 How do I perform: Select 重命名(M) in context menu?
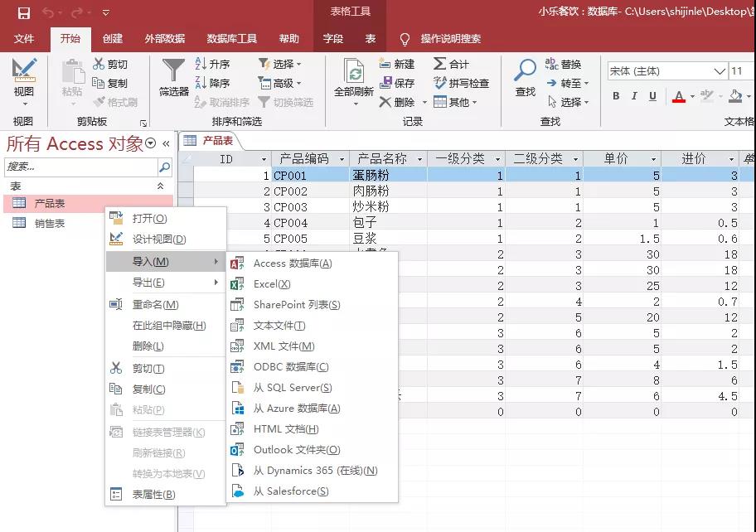pyautogui.click(x=166, y=305)
